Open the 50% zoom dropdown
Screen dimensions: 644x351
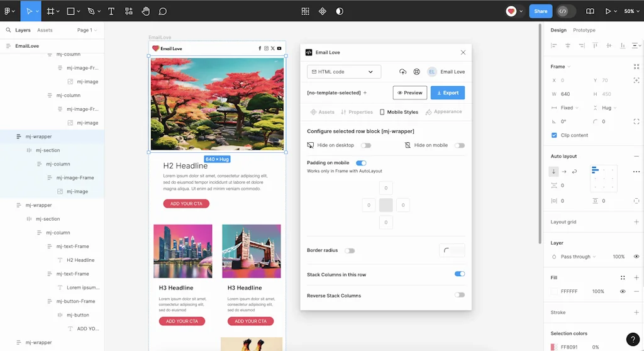tap(631, 11)
